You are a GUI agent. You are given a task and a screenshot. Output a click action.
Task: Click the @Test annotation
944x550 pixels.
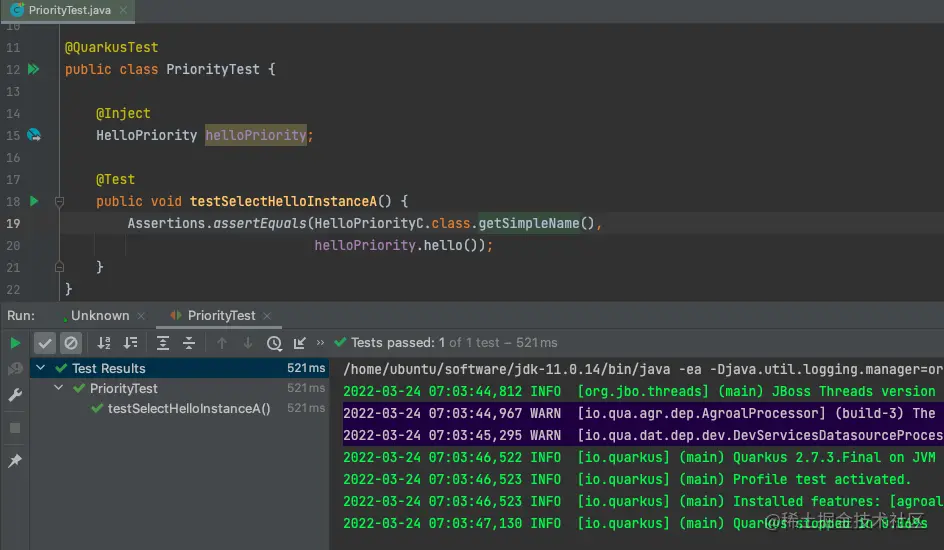115,180
